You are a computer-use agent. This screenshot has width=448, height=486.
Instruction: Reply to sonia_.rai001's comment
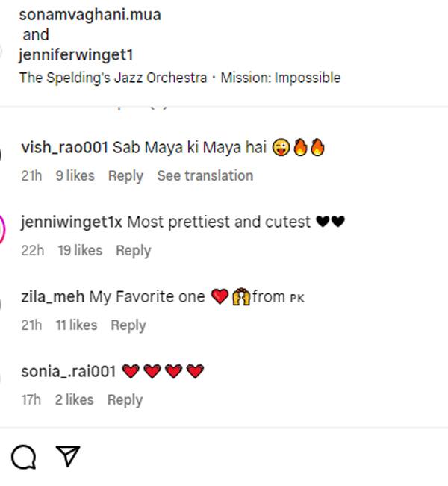point(125,399)
